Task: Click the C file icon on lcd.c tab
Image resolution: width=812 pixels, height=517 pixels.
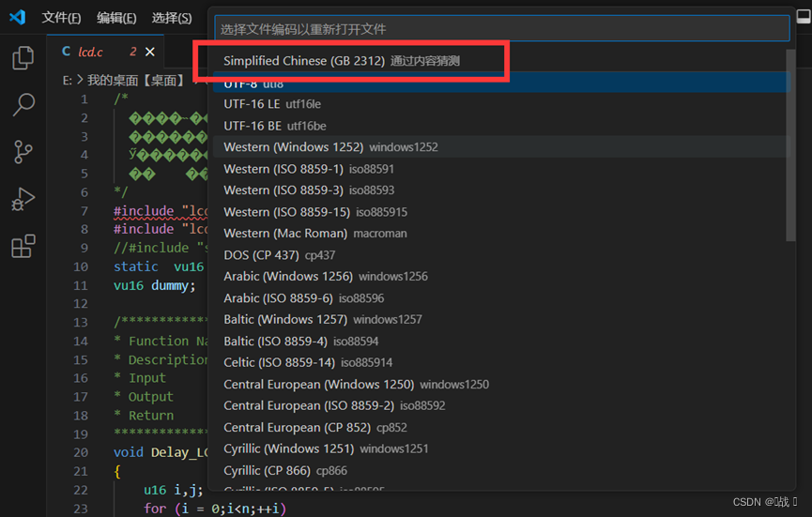Action: click(67, 52)
